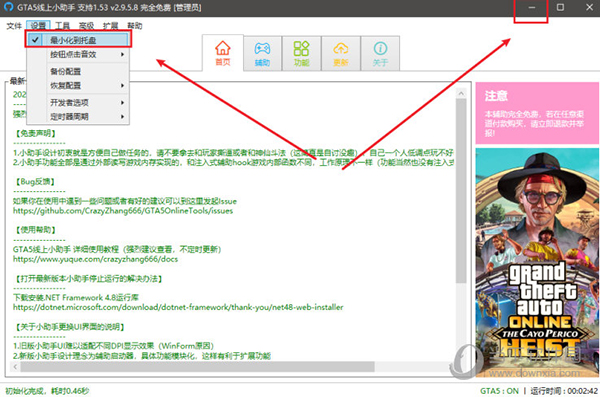Open the 首页 home tab

223,53
